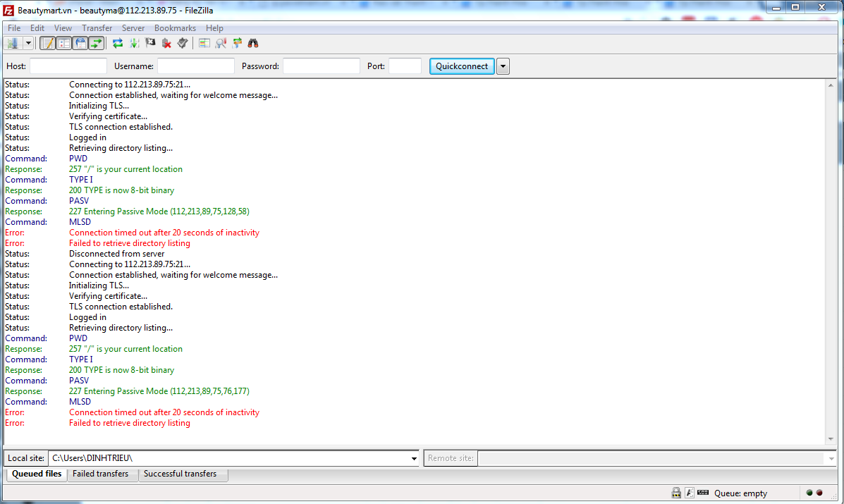This screenshot has width=844, height=504.
Task: Toggle processing of the transfer queue
Action: [x=134, y=43]
